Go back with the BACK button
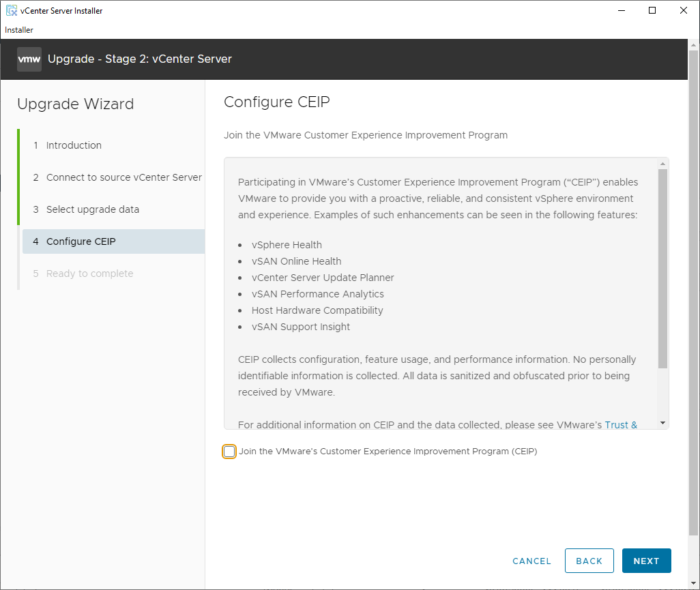The image size is (700, 590). pos(589,561)
